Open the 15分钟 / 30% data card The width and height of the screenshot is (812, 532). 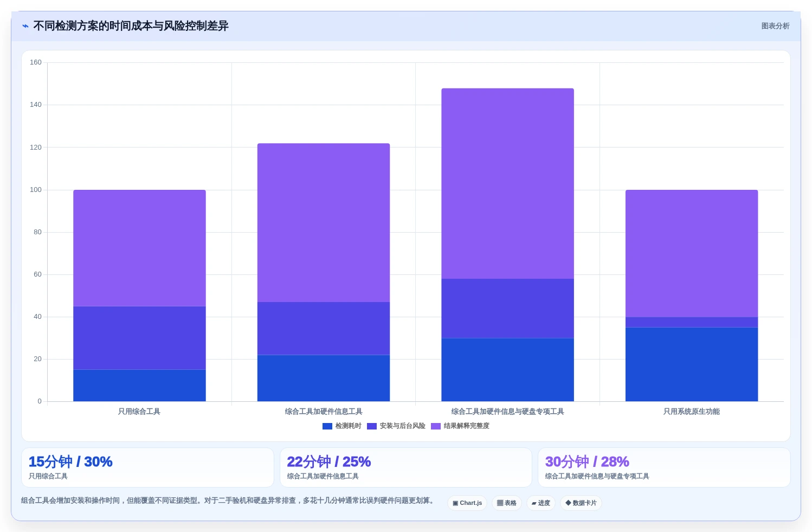pos(147,467)
